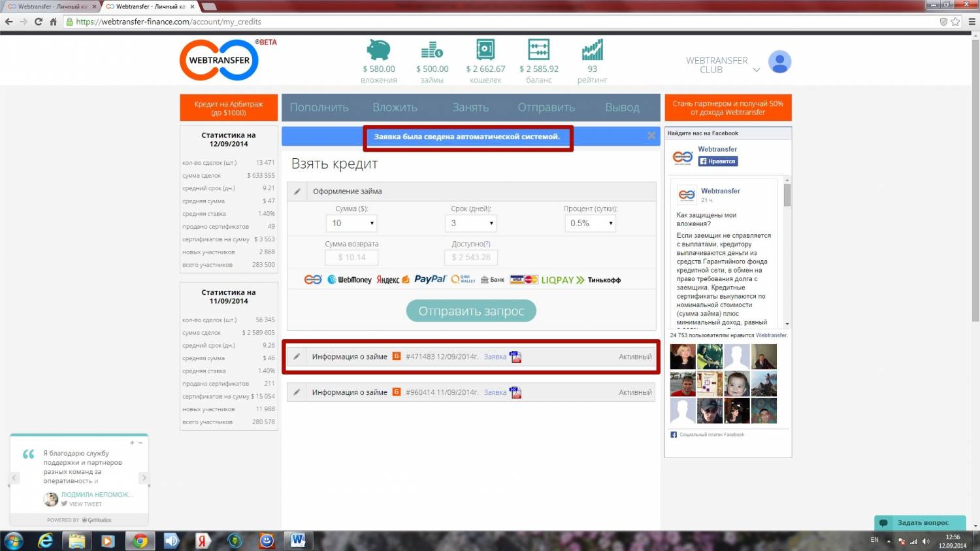The width and height of the screenshot is (980, 551).
Task: Click the QIWI Wallet logo
Action: click(463, 279)
